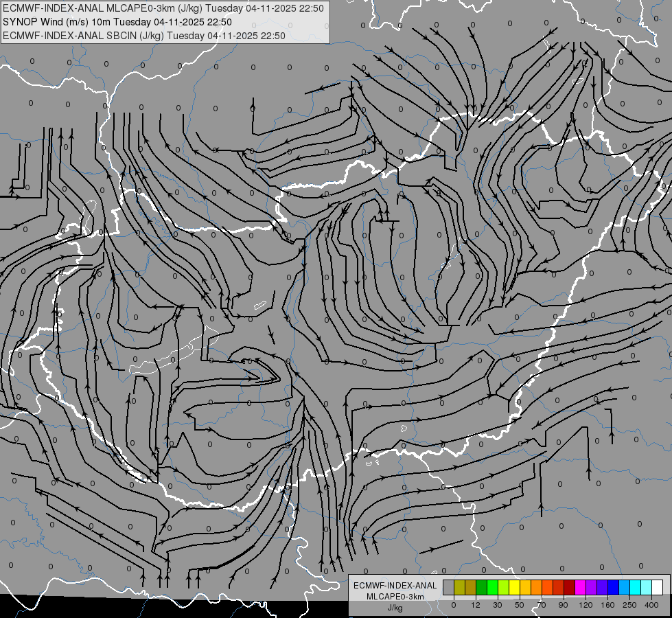Viewport: 672px width, 618px height.
Task: Click the J/kg unit label in legend
Action: pos(395,608)
